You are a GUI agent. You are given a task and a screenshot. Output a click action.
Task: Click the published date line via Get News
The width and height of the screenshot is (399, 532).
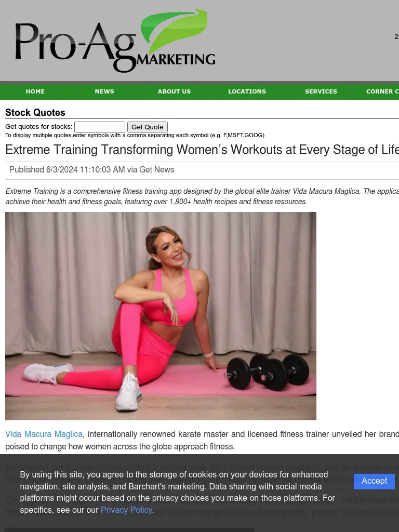click(x=91, y=170)
